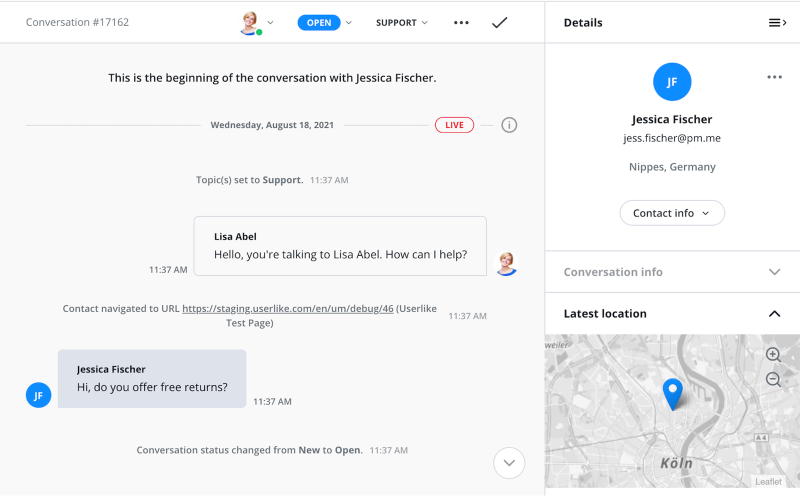Click the Nippes, Germany location text
The height and width of the screenshot is (496, 800).
672,167
